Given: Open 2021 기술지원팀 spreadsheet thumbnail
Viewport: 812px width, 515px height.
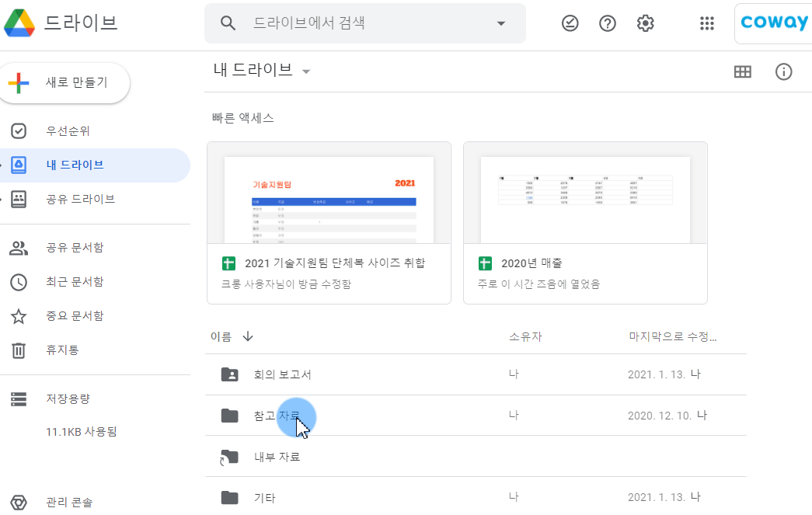Looking at the screenshot, I should [329, 193].
